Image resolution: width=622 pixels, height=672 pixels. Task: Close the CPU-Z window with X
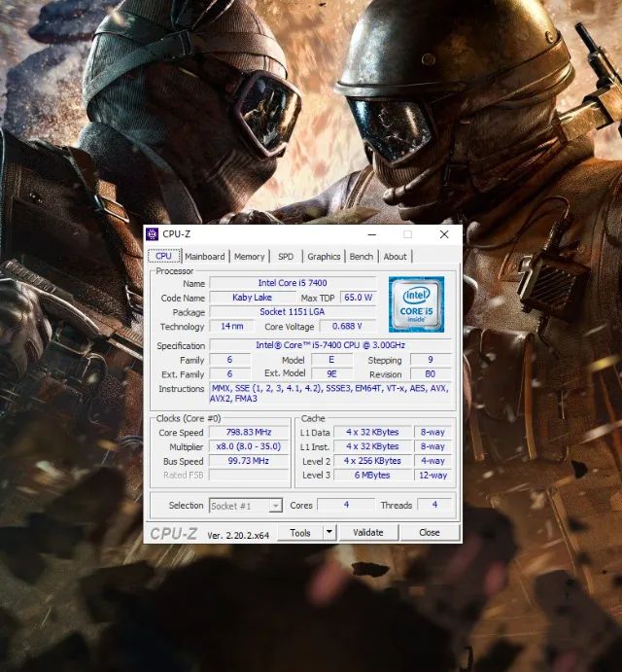point(444,234)
